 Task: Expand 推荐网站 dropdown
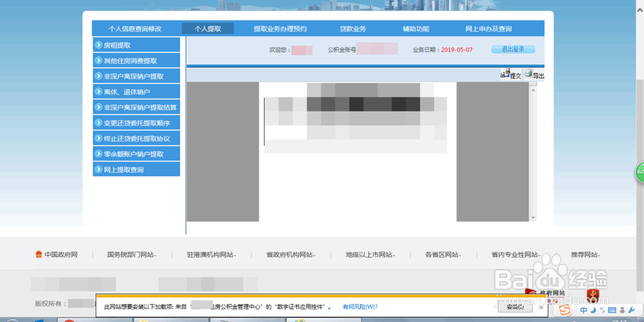coord(585,254)
